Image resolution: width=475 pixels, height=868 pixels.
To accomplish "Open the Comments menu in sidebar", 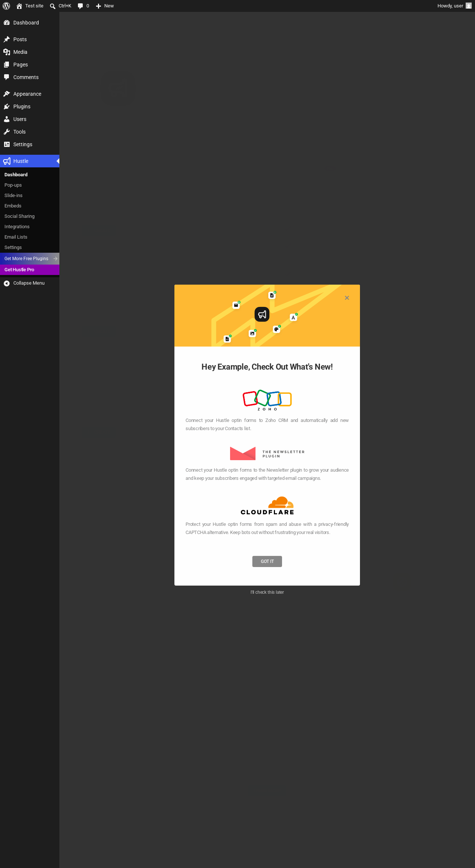I will [30, 77].
